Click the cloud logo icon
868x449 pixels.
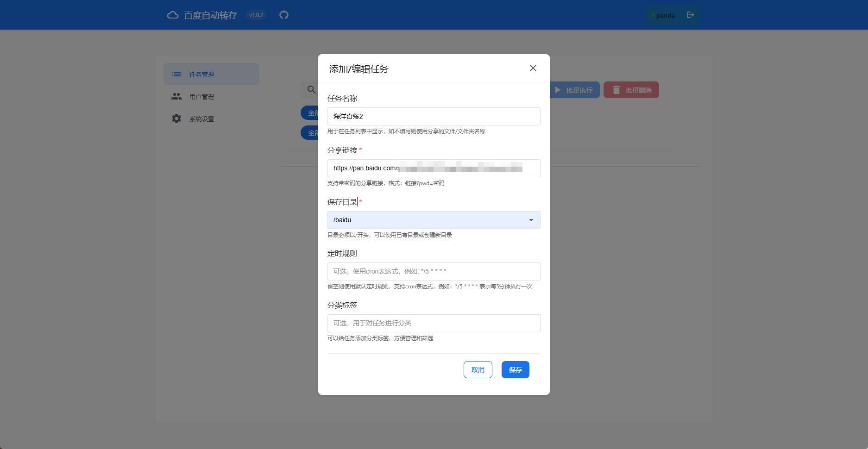pos(173,15)
